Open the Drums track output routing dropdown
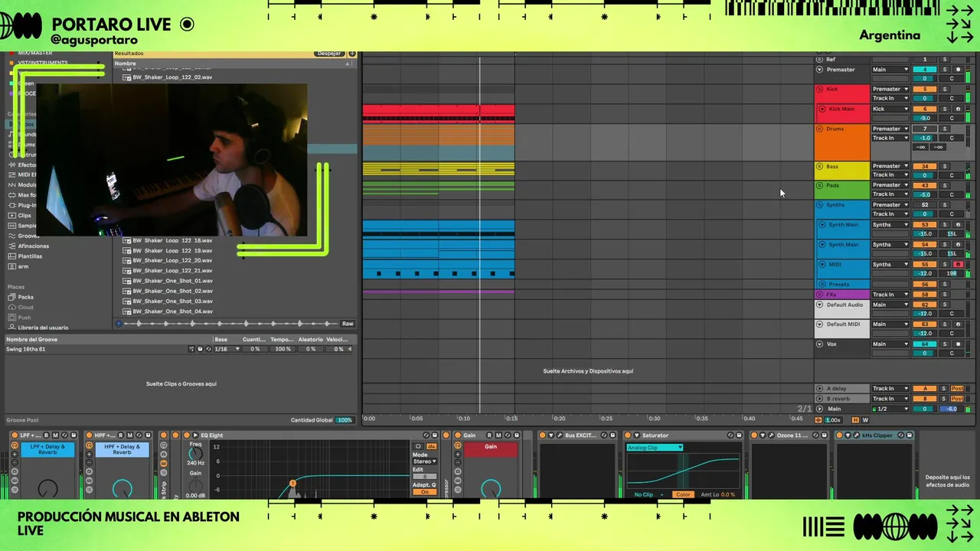 (890, 129)
